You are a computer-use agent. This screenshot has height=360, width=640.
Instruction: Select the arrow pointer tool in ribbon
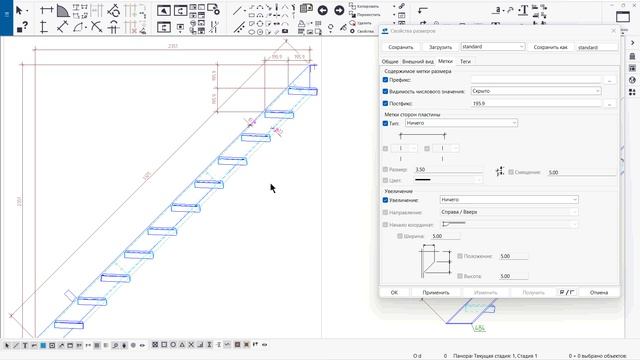point(19,11)
